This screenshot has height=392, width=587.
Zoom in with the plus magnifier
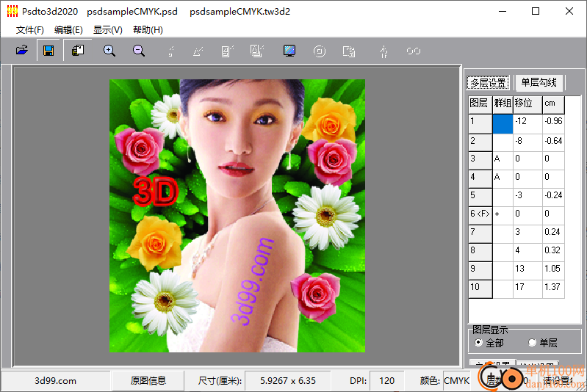tap(109, 51)
